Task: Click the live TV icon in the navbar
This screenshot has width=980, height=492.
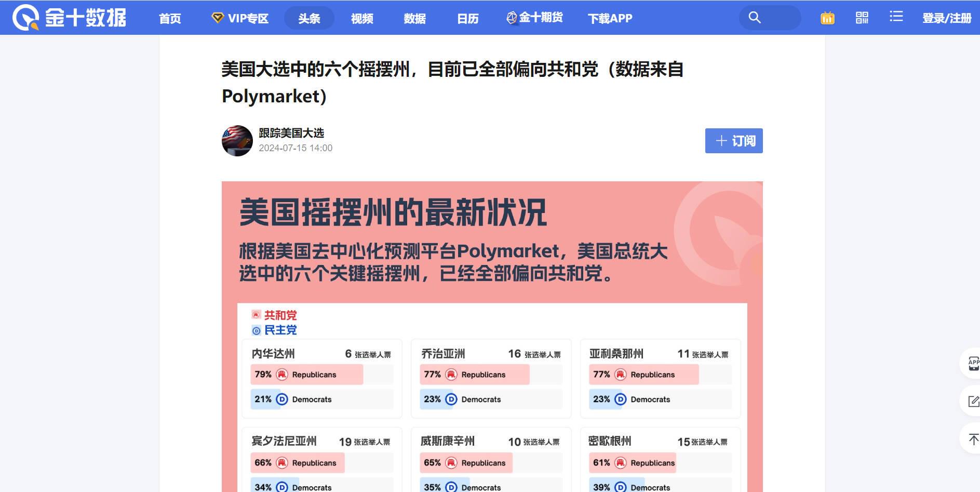Action: 827,17
